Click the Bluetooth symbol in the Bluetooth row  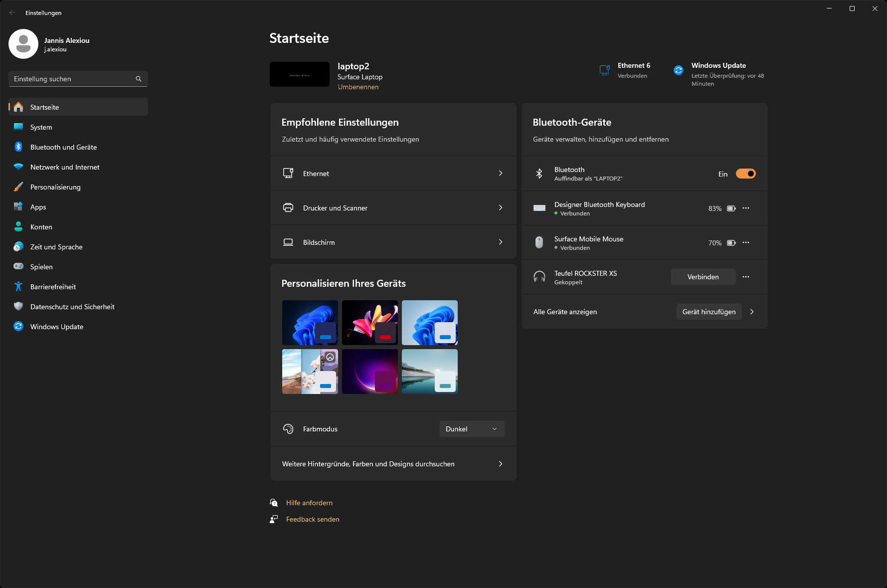[539, 174]
